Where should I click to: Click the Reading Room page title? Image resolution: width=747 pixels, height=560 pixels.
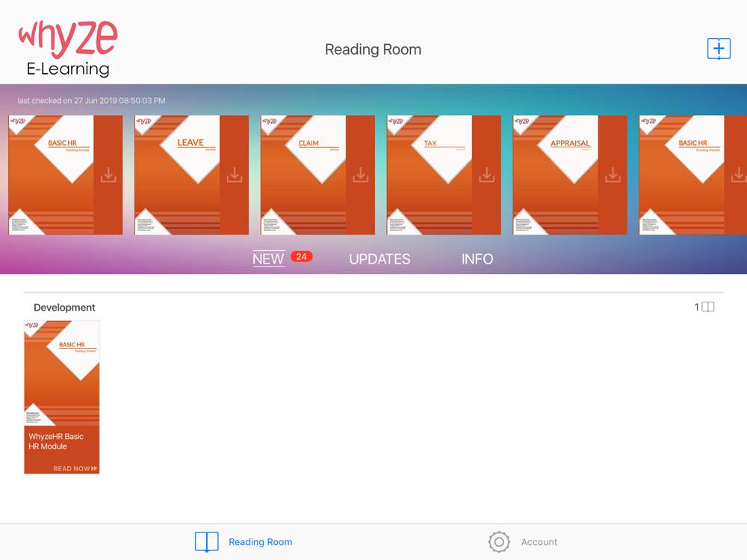[373, 49]
